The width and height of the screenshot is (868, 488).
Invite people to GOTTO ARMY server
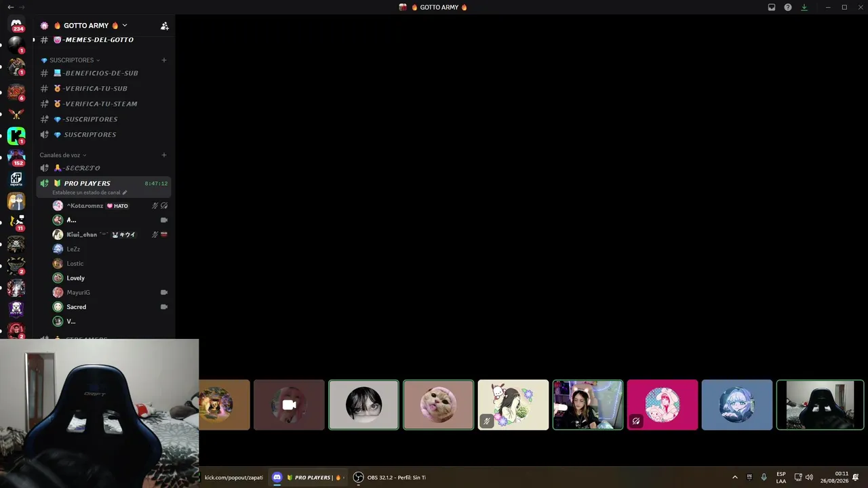pos(164,26)
